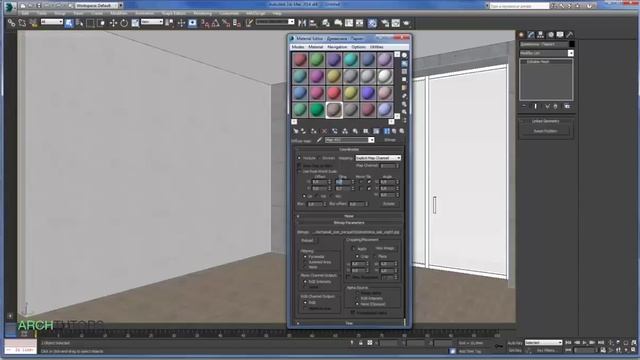640x360 pixels.
Task: Click the Mirror tool in main toolbar
Action: (302, 23)
